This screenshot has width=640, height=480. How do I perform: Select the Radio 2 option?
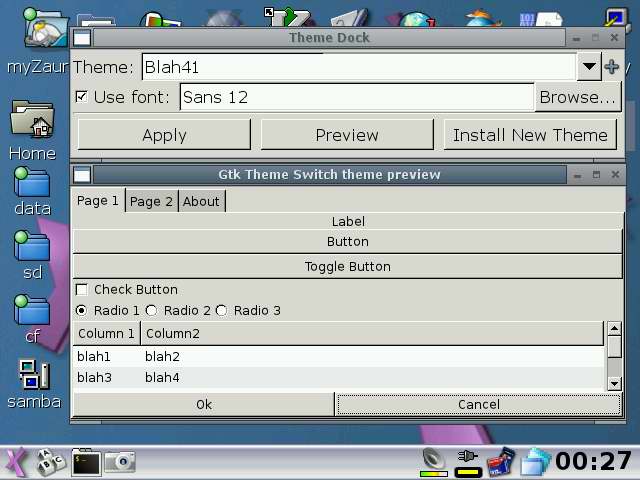click(152, 311)
